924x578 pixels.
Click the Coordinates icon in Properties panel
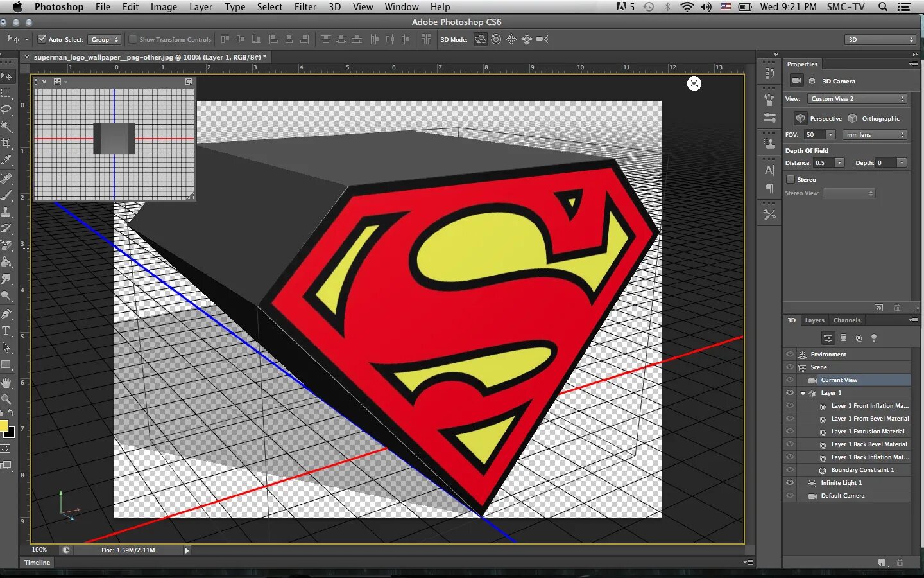812,81
